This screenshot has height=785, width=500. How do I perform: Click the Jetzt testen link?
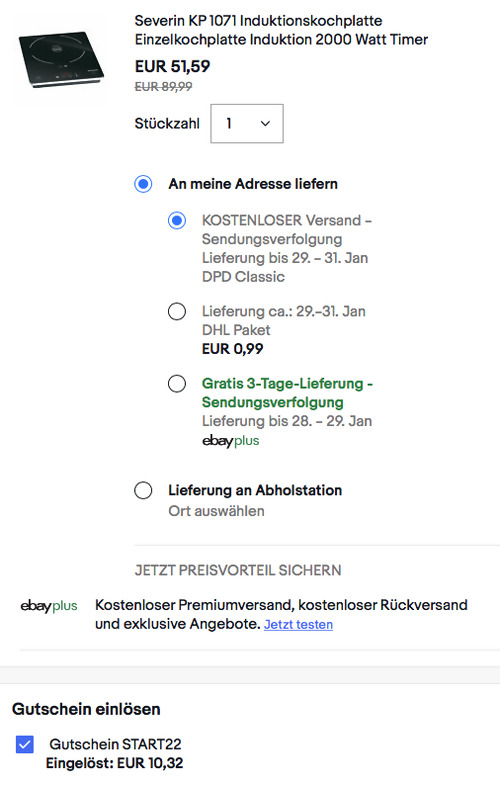298,624
